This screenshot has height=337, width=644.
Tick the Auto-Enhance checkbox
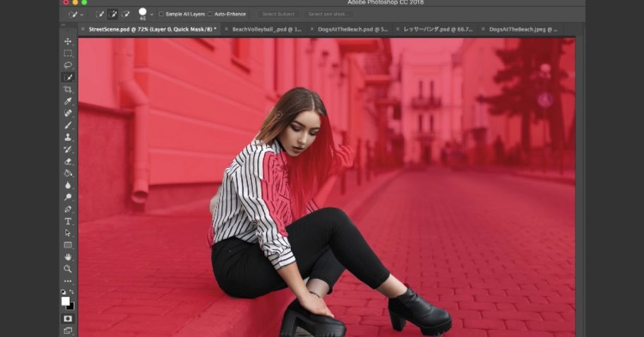pos(210,14)
